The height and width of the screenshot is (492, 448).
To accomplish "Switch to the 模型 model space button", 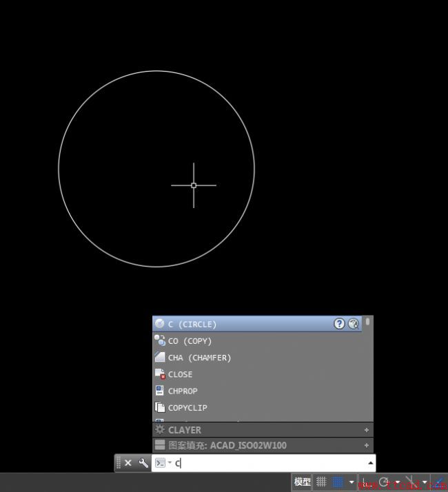I will point(302,482).
